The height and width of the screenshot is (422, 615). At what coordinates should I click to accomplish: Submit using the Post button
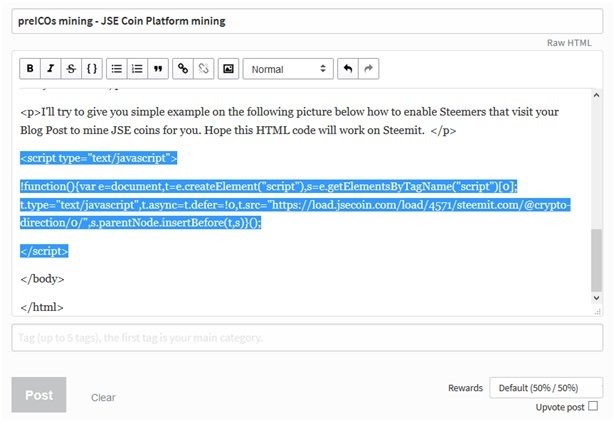(39, 395)
